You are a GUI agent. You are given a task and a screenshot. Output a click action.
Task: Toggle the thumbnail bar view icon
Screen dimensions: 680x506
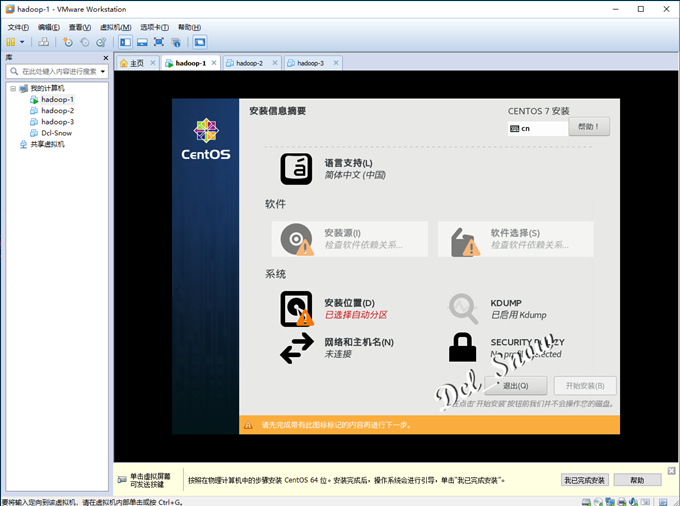(142, 42)
